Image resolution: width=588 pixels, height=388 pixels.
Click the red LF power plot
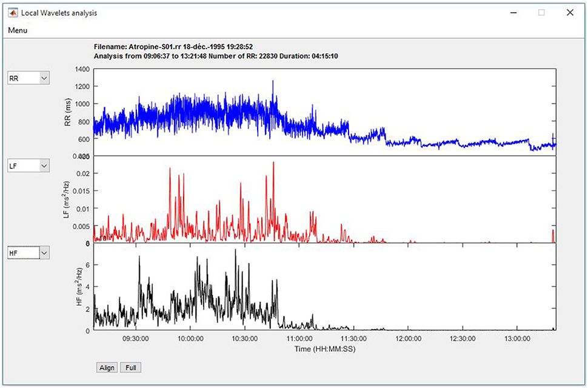[x=325, y=199]
